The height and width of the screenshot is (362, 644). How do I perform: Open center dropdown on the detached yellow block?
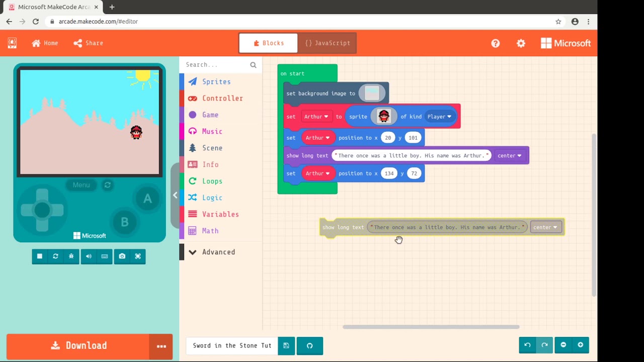[545, 227]
